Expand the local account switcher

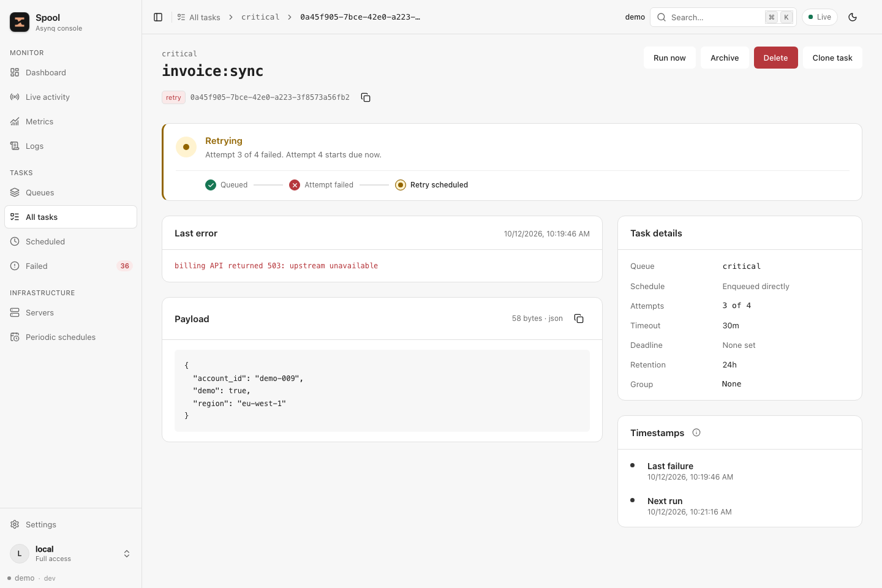(x=71, y=554)
